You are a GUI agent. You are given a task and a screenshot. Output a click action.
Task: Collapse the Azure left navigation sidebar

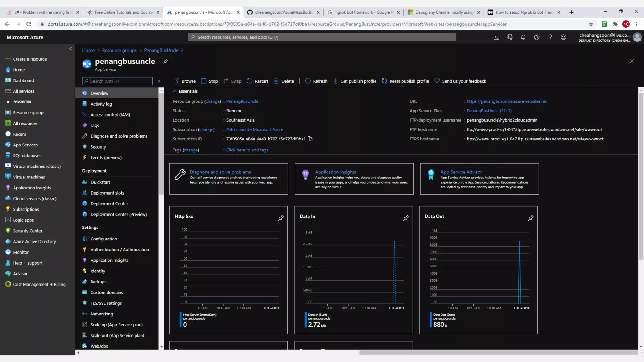71,48
